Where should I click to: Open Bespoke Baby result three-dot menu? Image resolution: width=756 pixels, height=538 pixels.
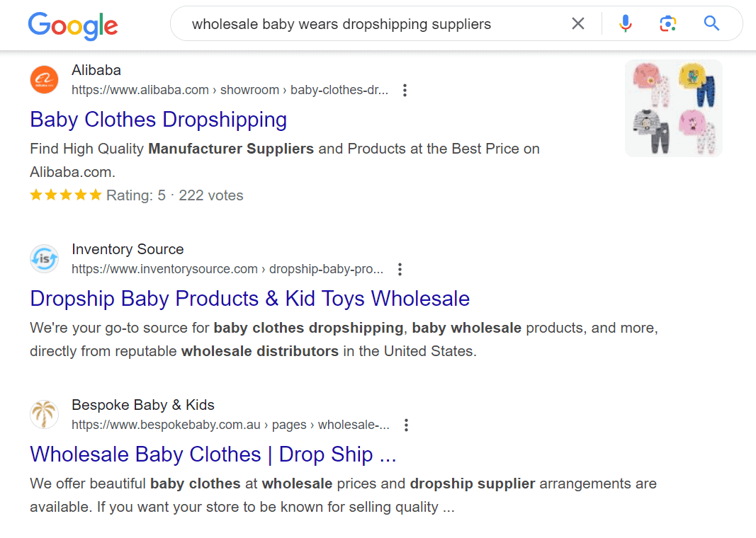[406, 425]
